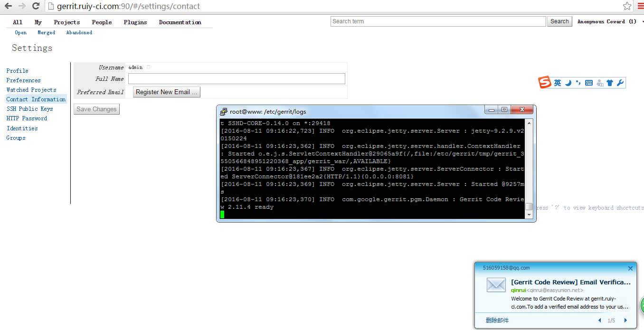Image resolution: width=644 pixels, height=330 pixels.
Task: Click the Full Name input field
Action: coord(237,79)
